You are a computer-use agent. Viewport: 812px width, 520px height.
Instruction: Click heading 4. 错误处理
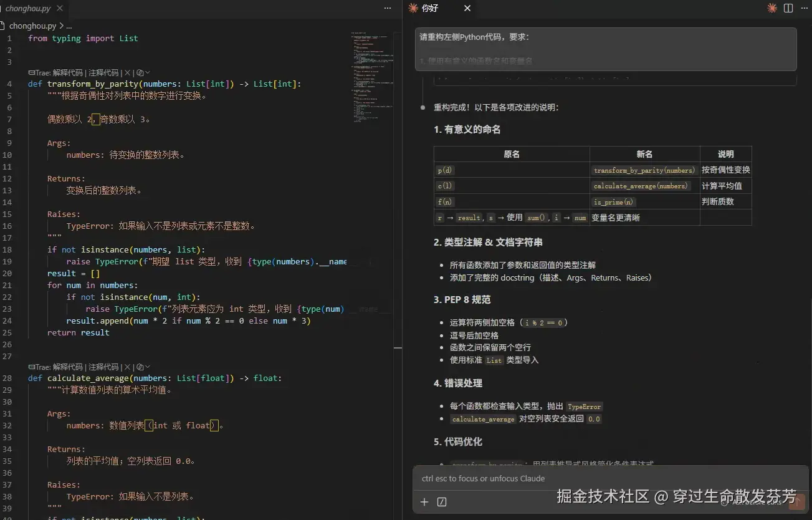point(458,383)
